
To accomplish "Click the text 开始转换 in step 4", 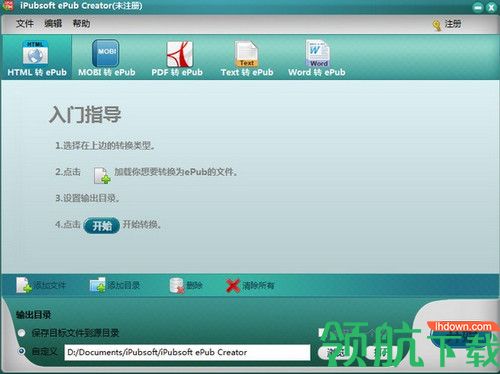I will (x=142, y=225).
